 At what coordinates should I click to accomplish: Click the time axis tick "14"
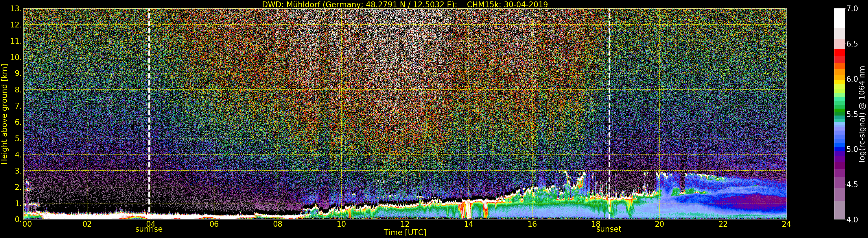click(468, 224)
